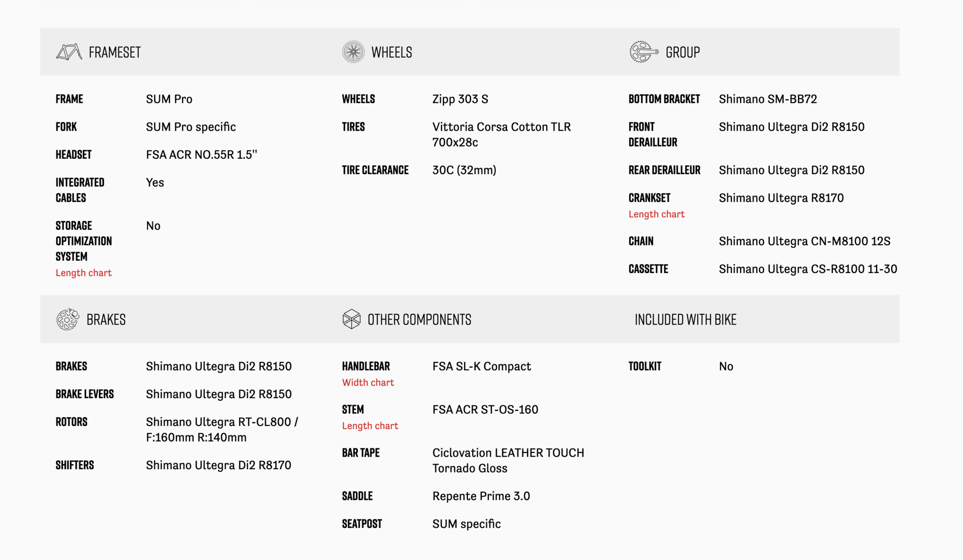Click the seatpost value 'SUM specific'
The width and height of the screenshot is (963, 560).
[x=466, y=524]
